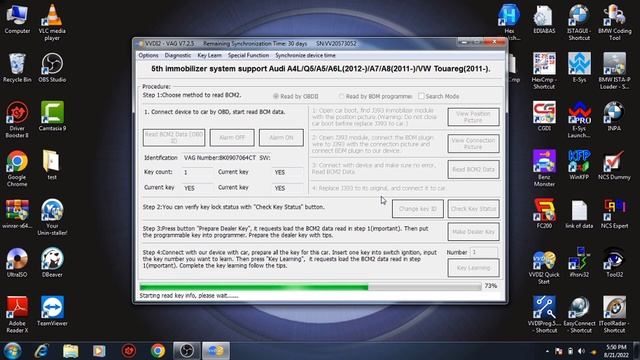Screen dimensions: 640x360
Task: Open VVDIProg shortcut icon
Action: click(544, 315)
